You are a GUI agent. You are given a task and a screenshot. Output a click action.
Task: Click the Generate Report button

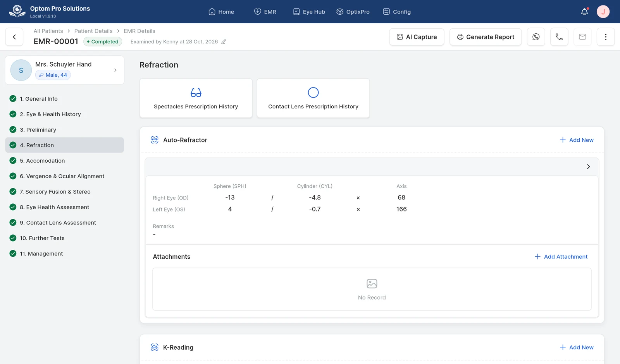(486, 37)
